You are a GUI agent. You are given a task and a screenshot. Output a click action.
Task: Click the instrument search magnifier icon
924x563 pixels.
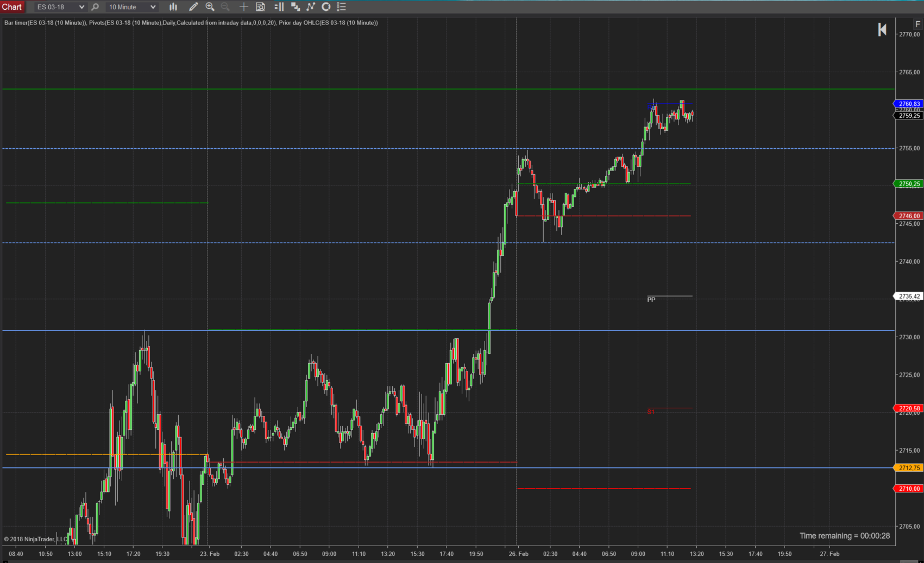(95, 7)
